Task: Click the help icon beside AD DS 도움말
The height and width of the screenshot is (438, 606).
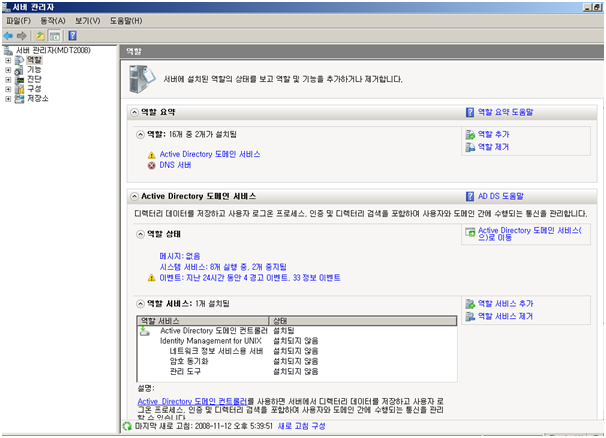Action: pos(470,196)
